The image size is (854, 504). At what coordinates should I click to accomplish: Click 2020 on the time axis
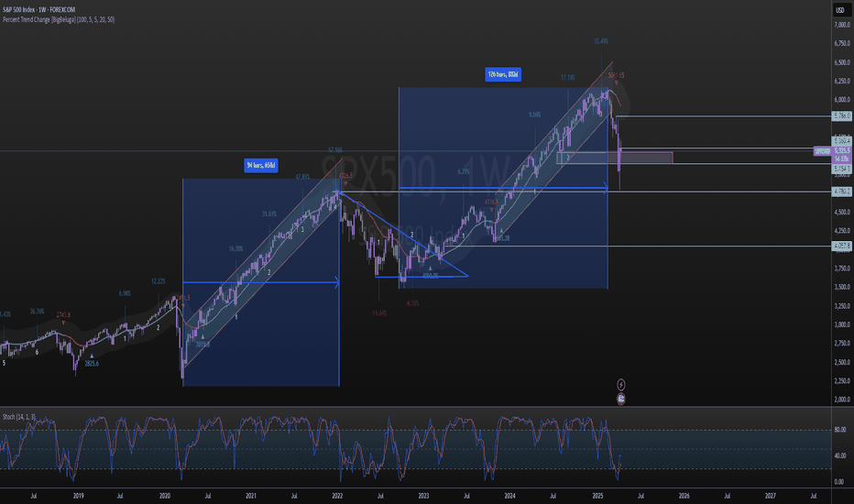click(x=165, y=496)
